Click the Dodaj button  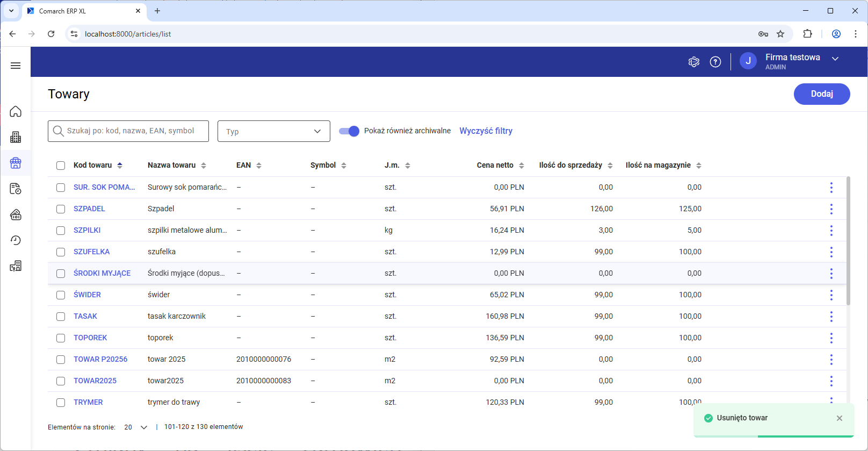click(821, 94)
